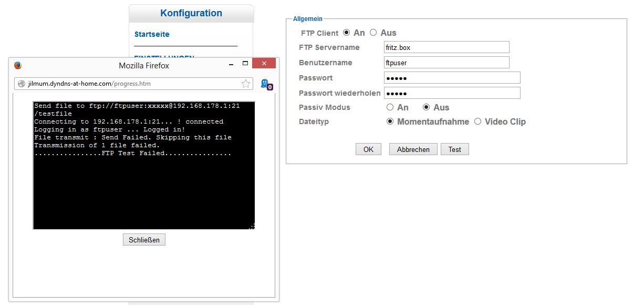644x305 pixels.
Task: Turn Passiv Modus to An
Action: tap(390, 107)
